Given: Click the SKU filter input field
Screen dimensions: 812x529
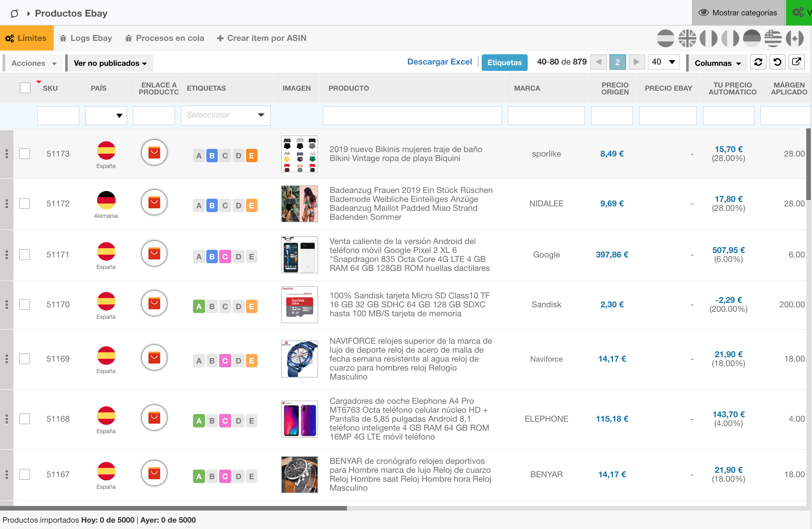Looking at the screenshot, I should point(58,115).
